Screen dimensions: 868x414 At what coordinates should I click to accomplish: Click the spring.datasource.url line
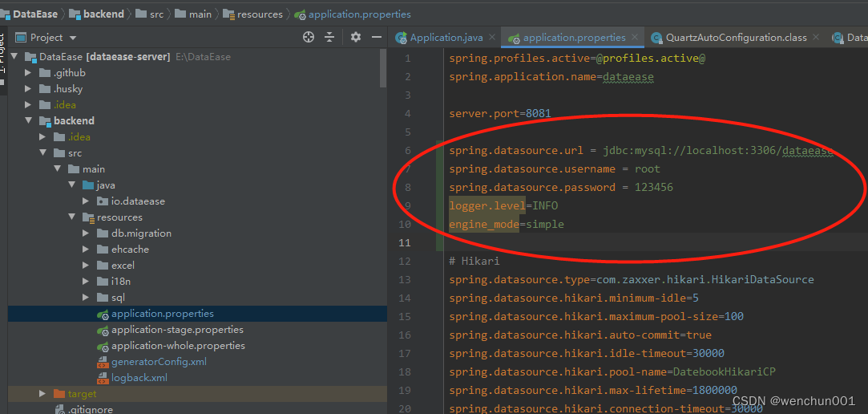[x=641, y=151]
